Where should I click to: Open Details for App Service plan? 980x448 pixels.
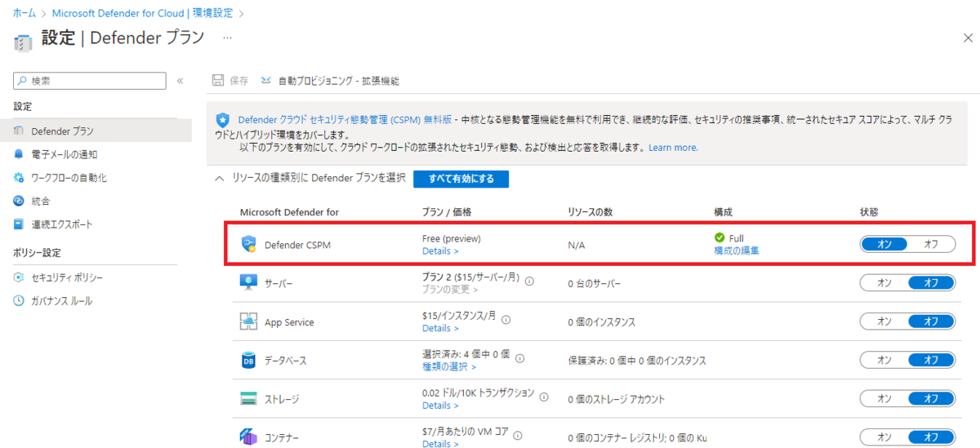click(440, 328)
